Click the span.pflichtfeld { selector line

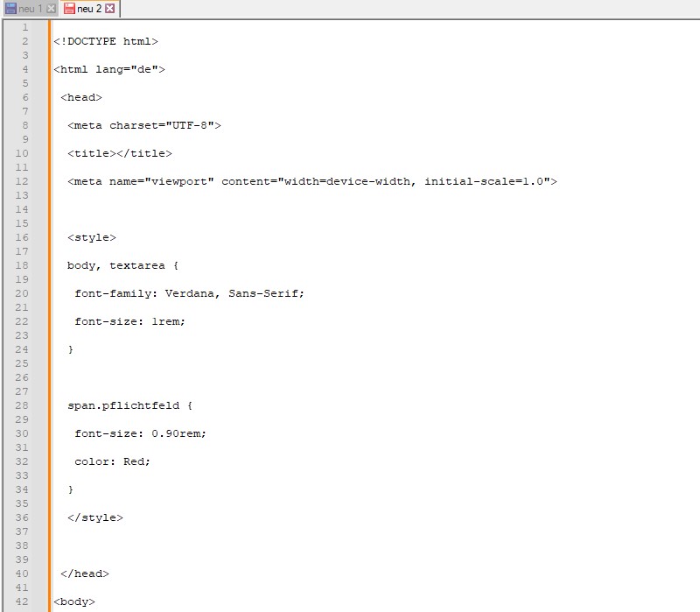click(x=129, y=405)
